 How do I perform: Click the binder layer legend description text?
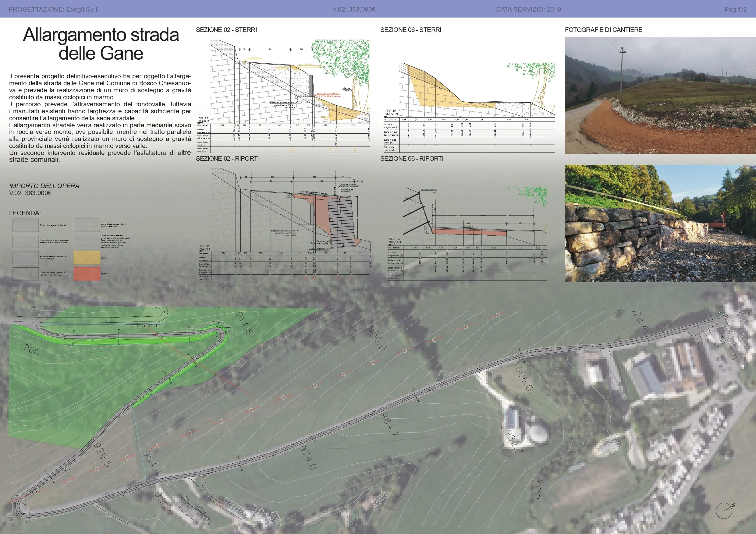(x=53, y=225)
